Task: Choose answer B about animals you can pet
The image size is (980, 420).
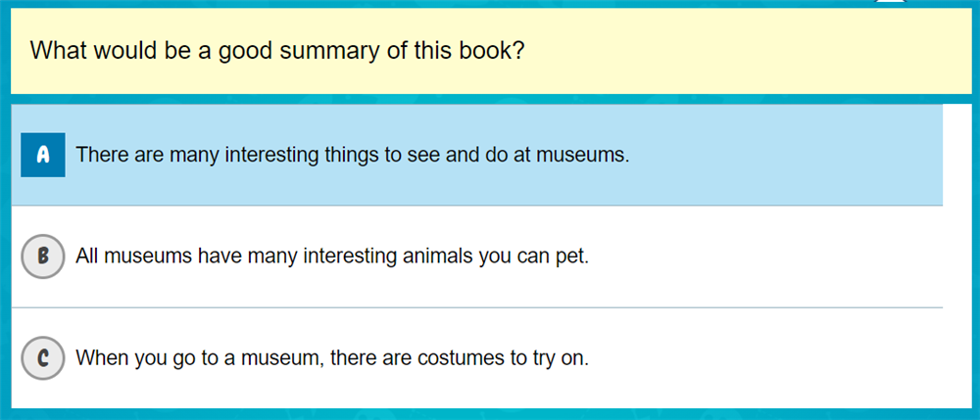Action: tap(332, 257)
